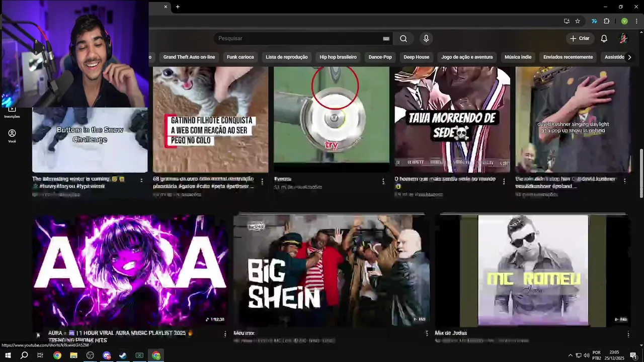Image resolution: width=644 pixels, height=362 pixels.
Task: Open Task View on the taskbar
Action: point(40,355)
